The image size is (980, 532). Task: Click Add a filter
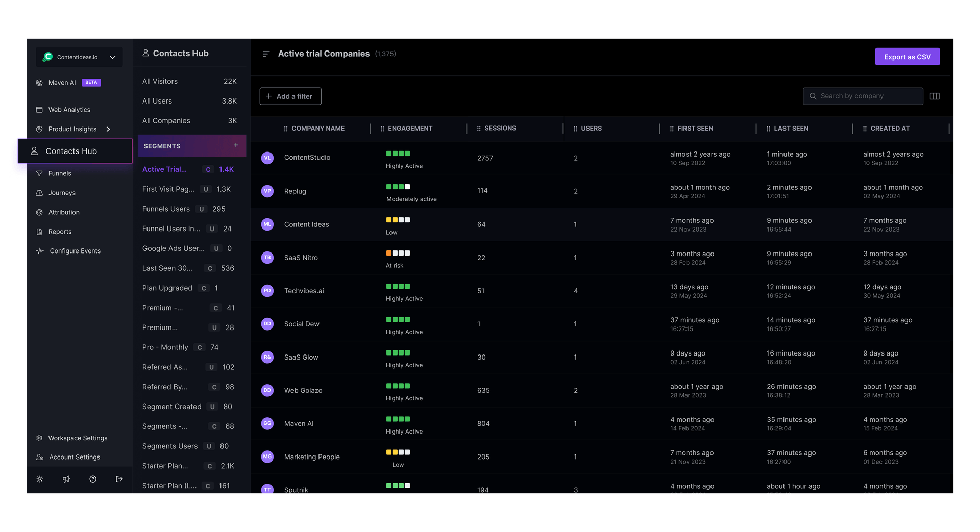click(x=290, y=96)
